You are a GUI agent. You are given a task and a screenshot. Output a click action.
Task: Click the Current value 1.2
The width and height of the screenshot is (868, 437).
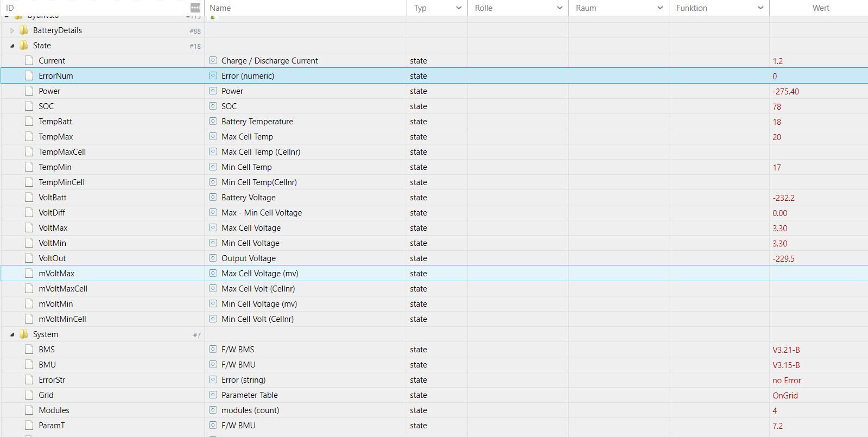coord(777,61)
